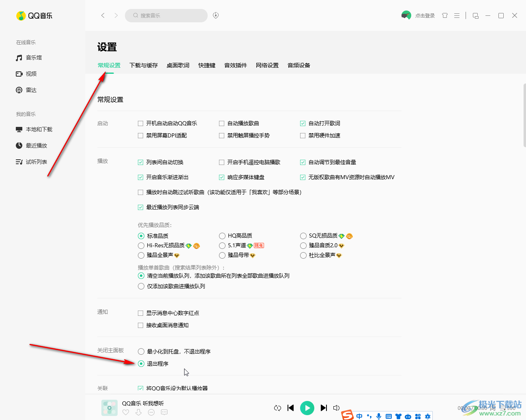Select 臻品全景声 radio button
The width and height of the screenshot is (526, 420).
coord(141,255)
